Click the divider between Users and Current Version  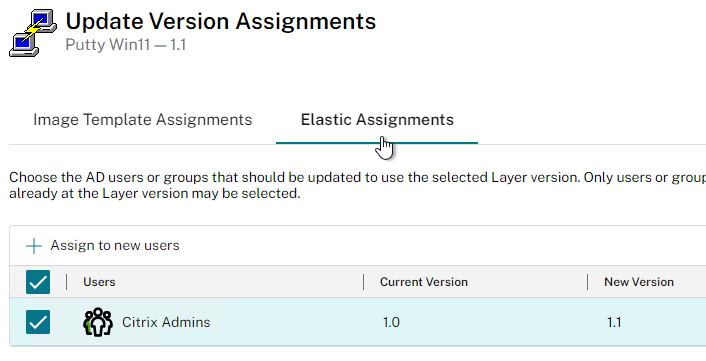(x=363, y=282)
